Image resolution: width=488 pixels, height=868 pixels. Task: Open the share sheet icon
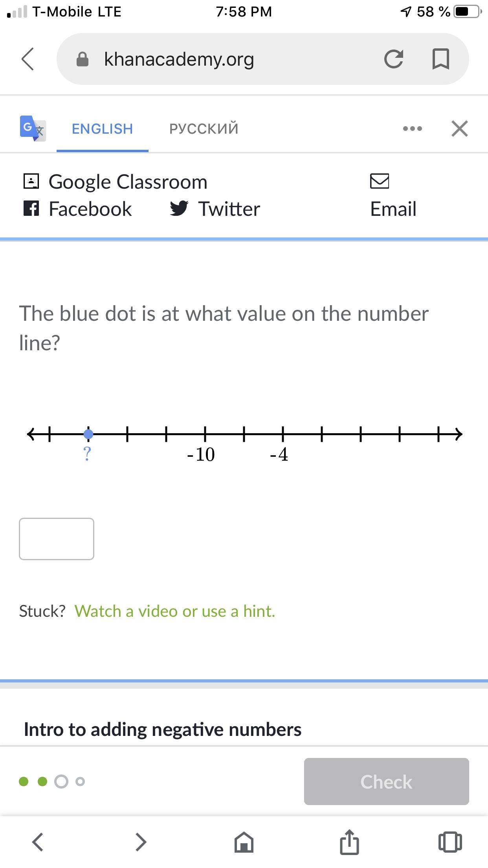point(349,842)
